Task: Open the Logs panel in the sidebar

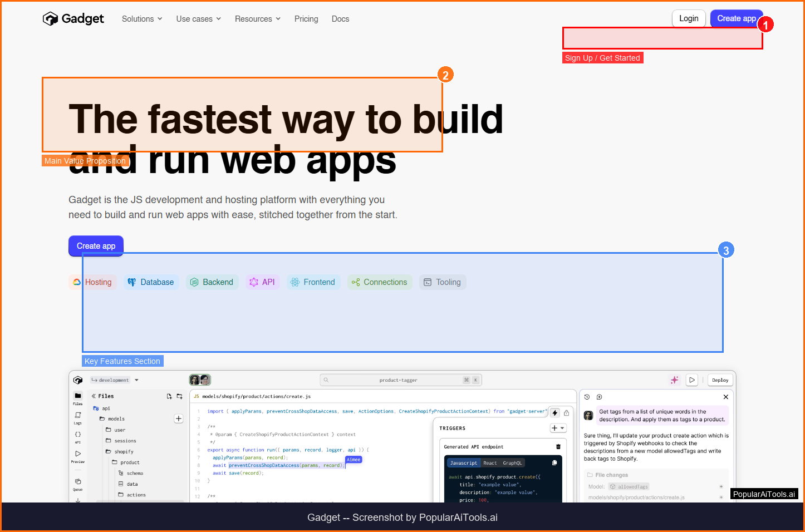Action: point(78,416)
